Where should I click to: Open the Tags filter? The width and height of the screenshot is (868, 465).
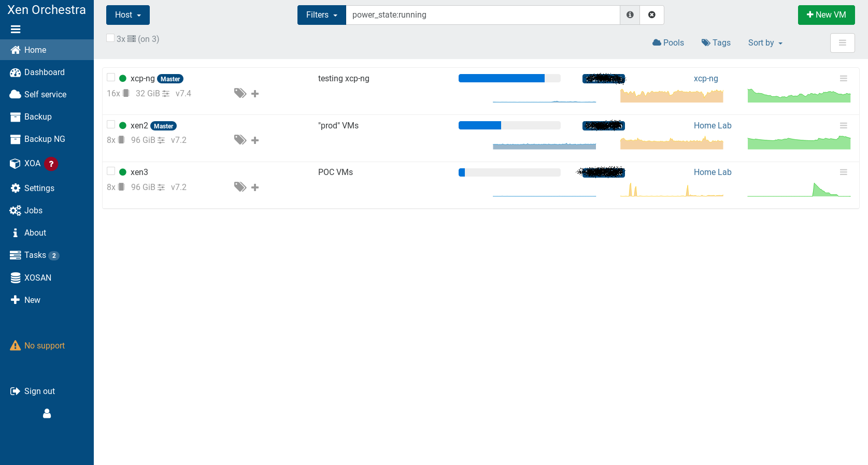tap(716, 42)
